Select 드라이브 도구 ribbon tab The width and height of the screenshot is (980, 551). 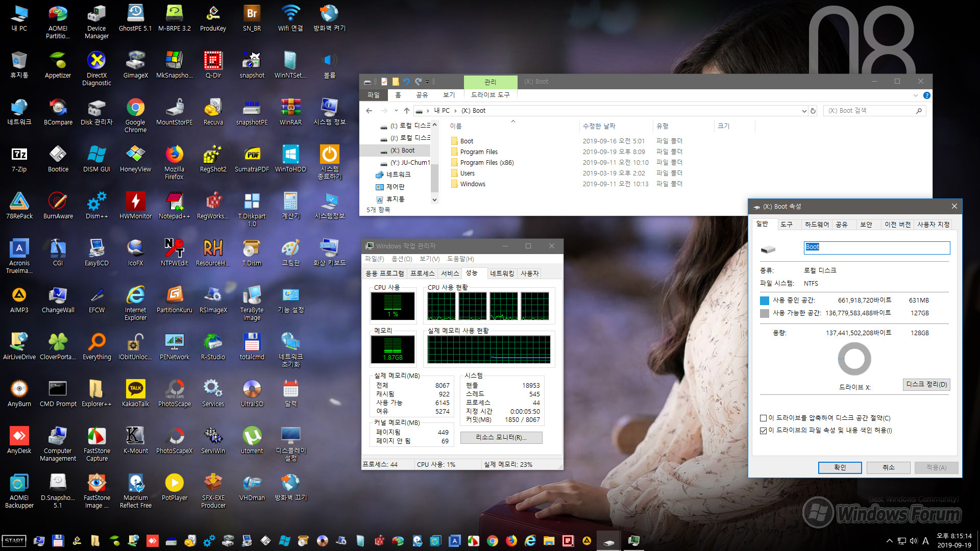tap(490, 95)
